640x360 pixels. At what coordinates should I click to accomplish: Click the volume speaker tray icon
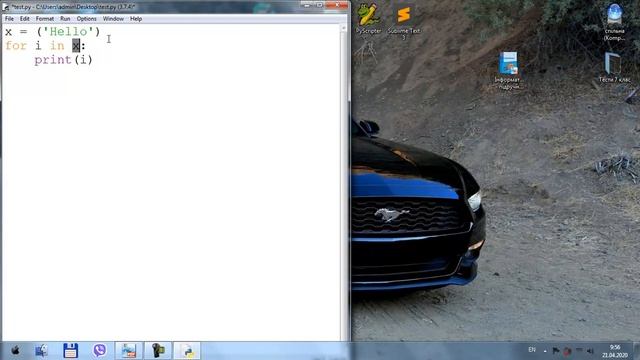point(590,351)
